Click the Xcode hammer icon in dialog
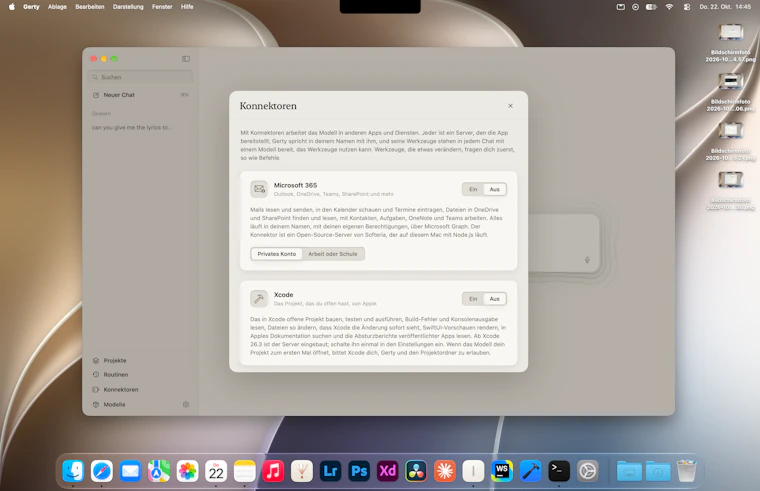760x491 pixels. click(259, 299)
